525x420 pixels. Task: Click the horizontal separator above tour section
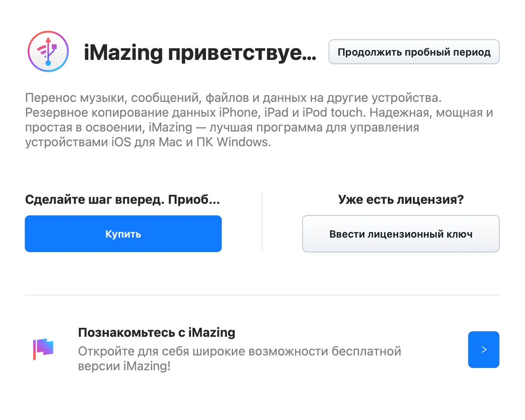click(x=262, y=295)
